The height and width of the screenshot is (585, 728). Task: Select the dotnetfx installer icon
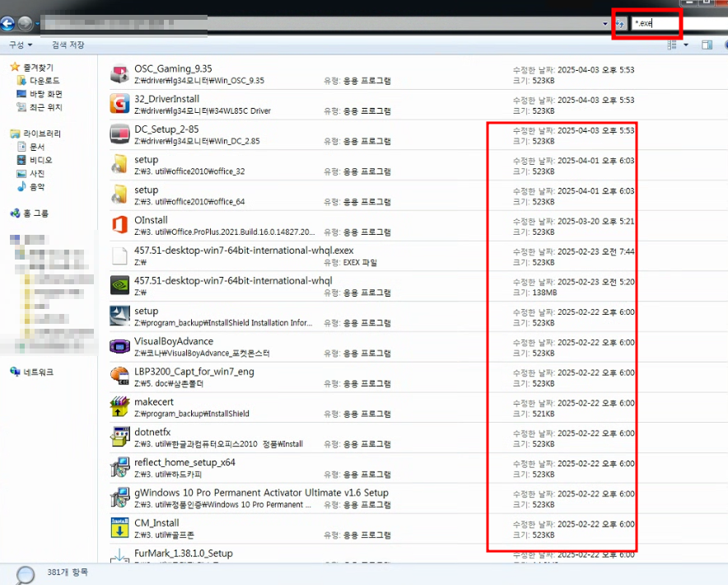[119, 437]
